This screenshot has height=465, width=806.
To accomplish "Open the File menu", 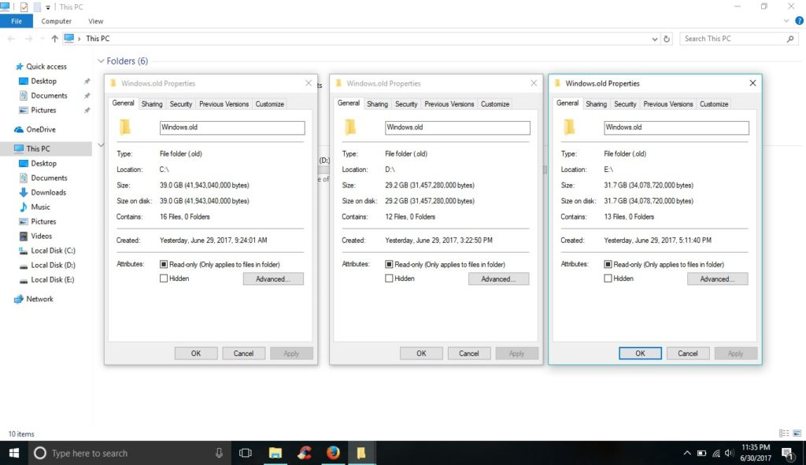I will (16, 21).
